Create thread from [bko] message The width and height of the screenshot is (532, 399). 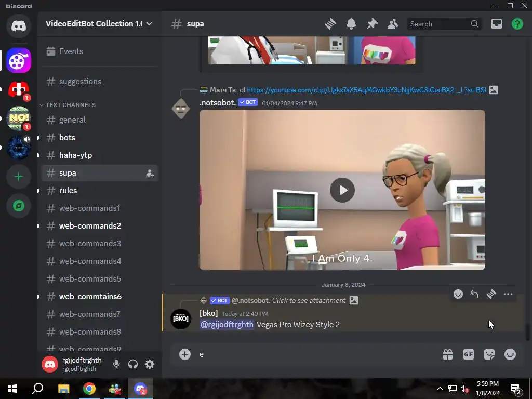pos(491,294)
